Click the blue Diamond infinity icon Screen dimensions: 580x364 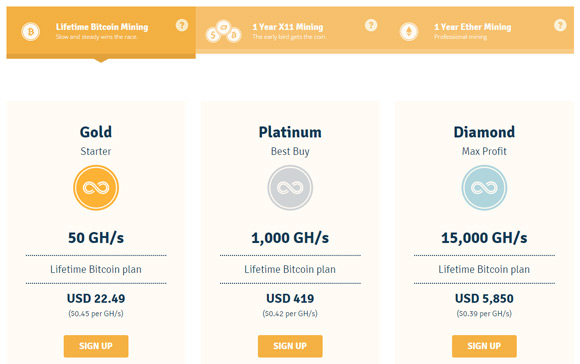[484, 188]
